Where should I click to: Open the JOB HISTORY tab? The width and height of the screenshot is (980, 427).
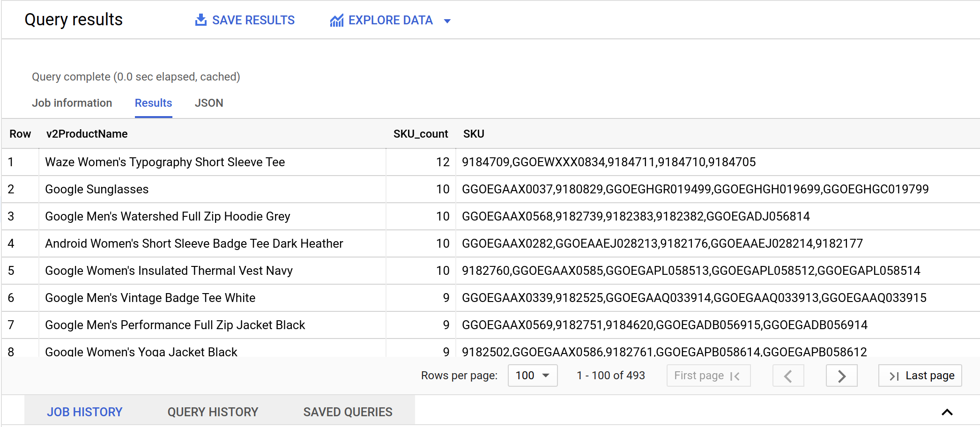[x=85, y=412]
